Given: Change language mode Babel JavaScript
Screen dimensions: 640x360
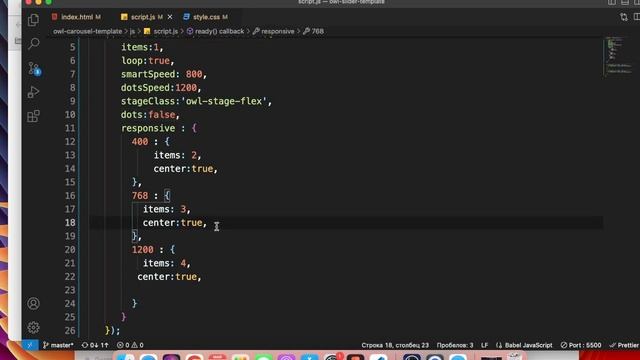Looking at the screenshot, I should 524,345.
